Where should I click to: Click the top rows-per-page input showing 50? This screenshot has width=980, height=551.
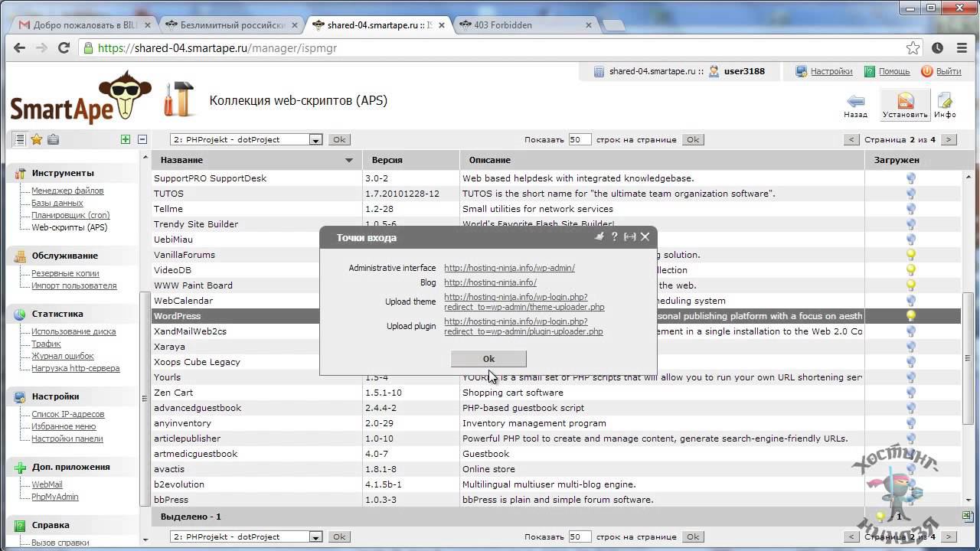click(x=580, y=139)
